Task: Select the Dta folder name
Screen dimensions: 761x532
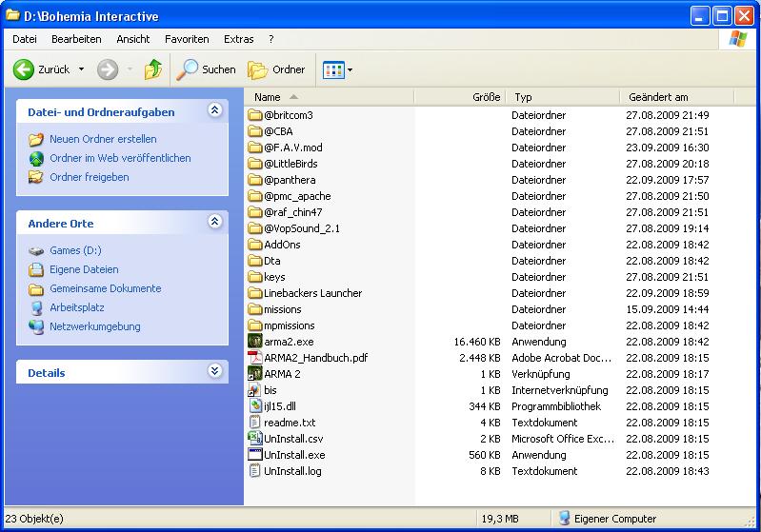Action: pos(272,261)
